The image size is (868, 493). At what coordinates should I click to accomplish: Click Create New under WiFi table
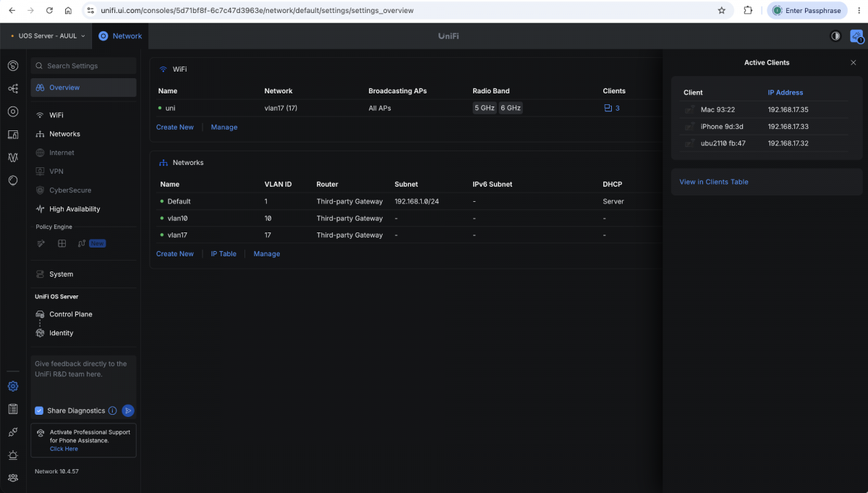[175, 127]
